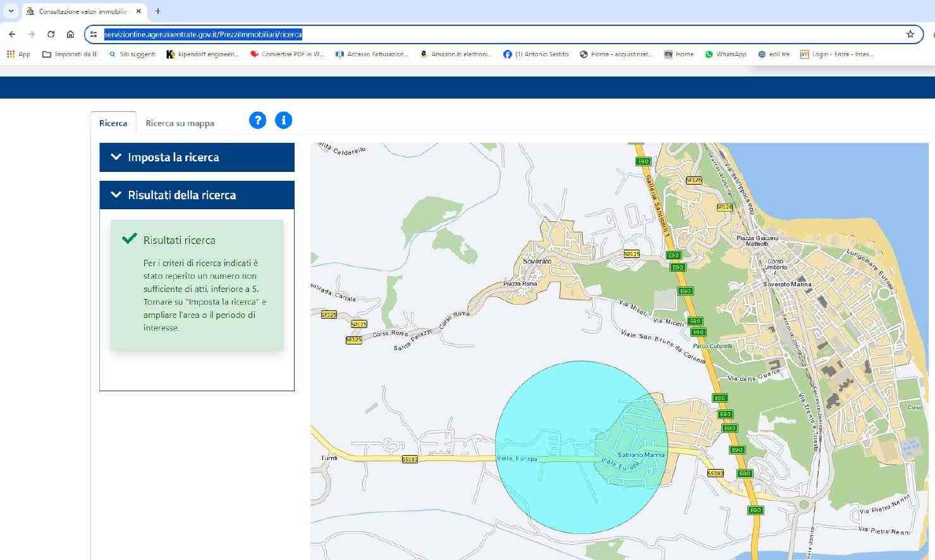Select the Ricerca tab
Viewport: 935px width, 560px height.
pos(113,123)
